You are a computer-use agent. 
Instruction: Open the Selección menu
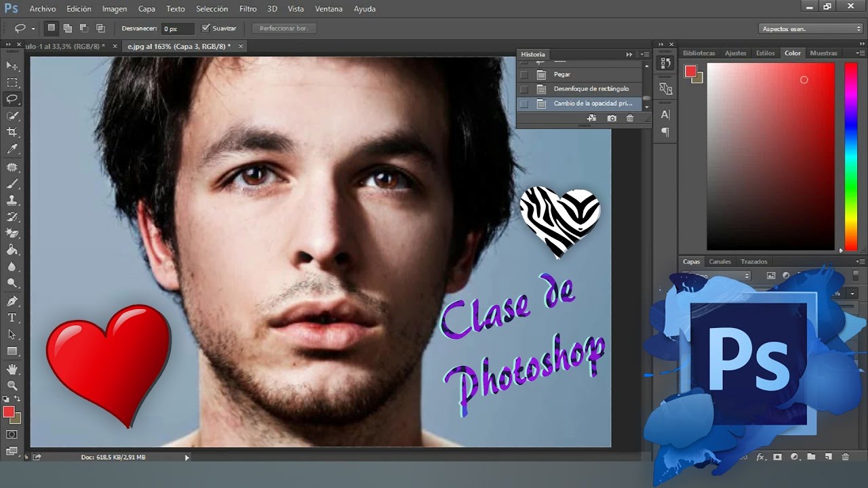(x=212, y=9)
